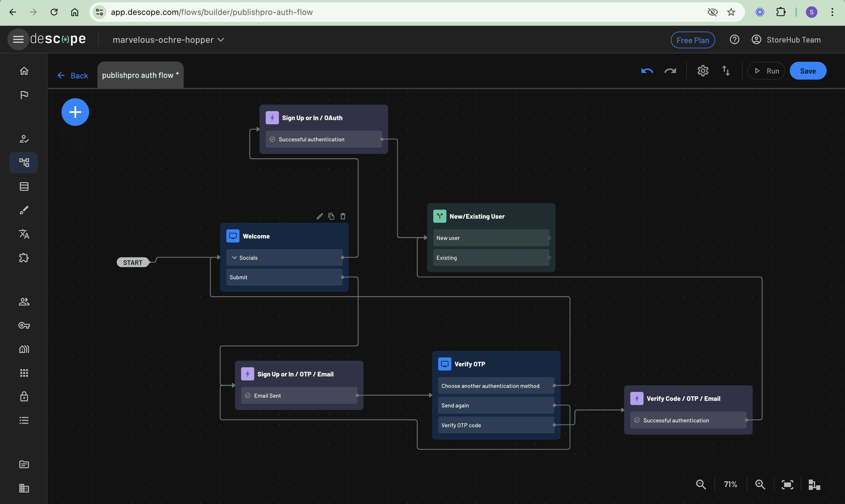The height and width of the screenshot is (504, 845).
Task: Open flow settings gear icon
Action: click(x=703, y=71)
